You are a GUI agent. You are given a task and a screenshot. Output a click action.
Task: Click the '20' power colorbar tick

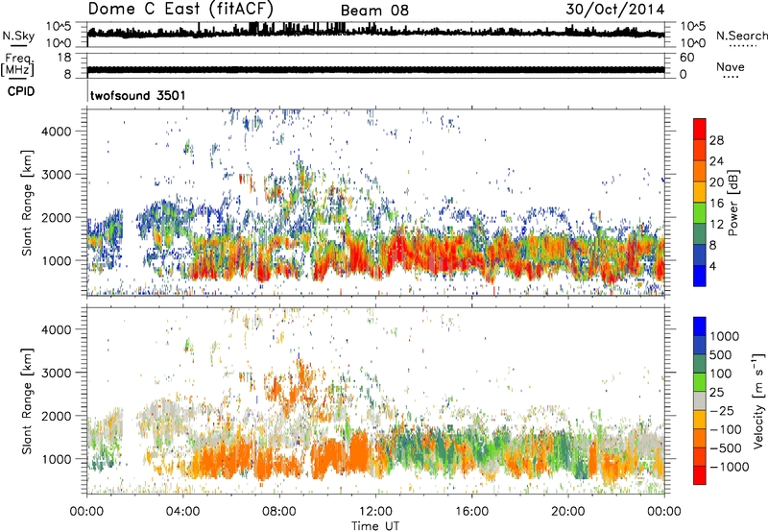[716, 182]
